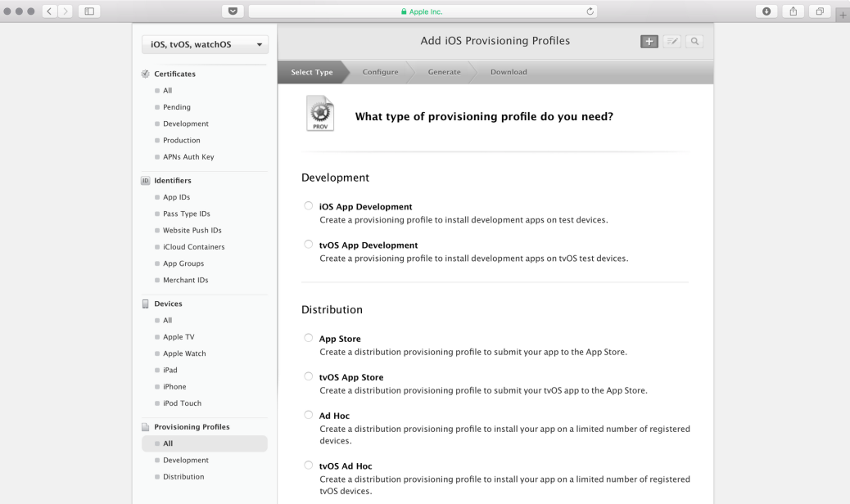The height and width of the screenshot is (504, 850).
Task: Click the "tvOS Ad Hoc" option label
Action: pos(346,466)
